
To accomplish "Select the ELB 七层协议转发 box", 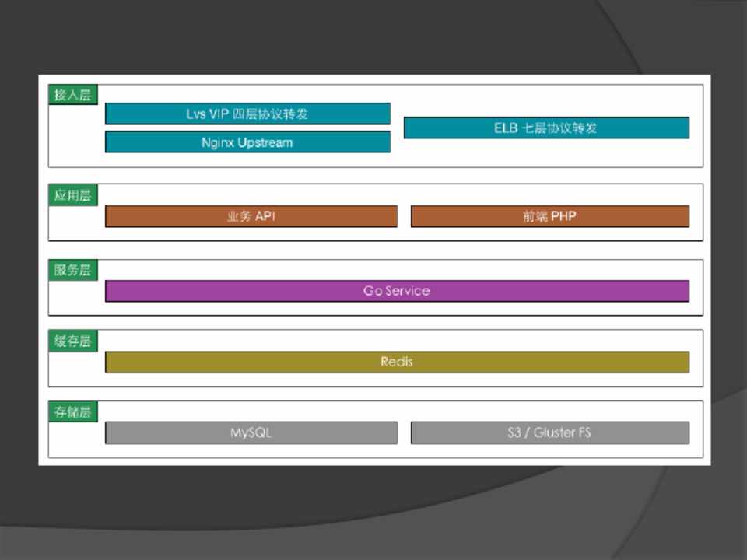I will point(546,128).
